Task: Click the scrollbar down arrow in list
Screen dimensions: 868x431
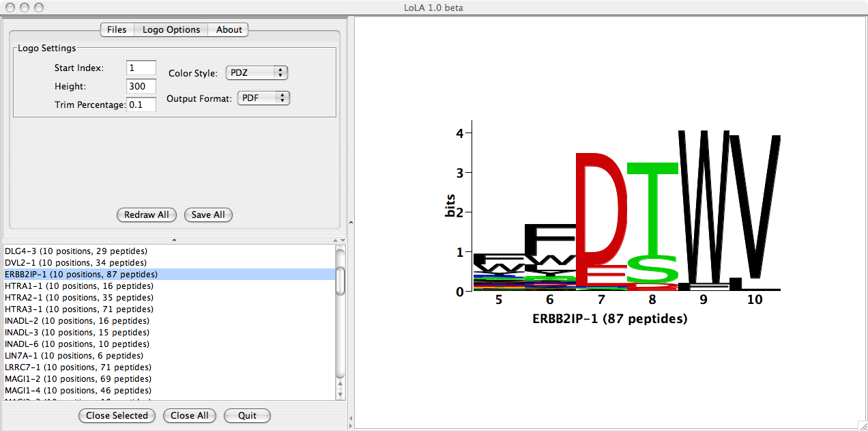Action: coord(341,394)
